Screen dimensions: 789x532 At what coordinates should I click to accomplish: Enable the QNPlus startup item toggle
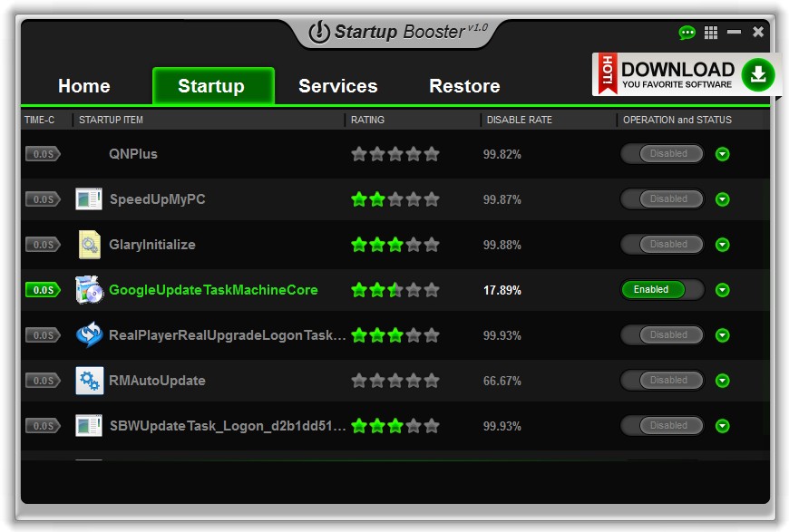point(662,154)
